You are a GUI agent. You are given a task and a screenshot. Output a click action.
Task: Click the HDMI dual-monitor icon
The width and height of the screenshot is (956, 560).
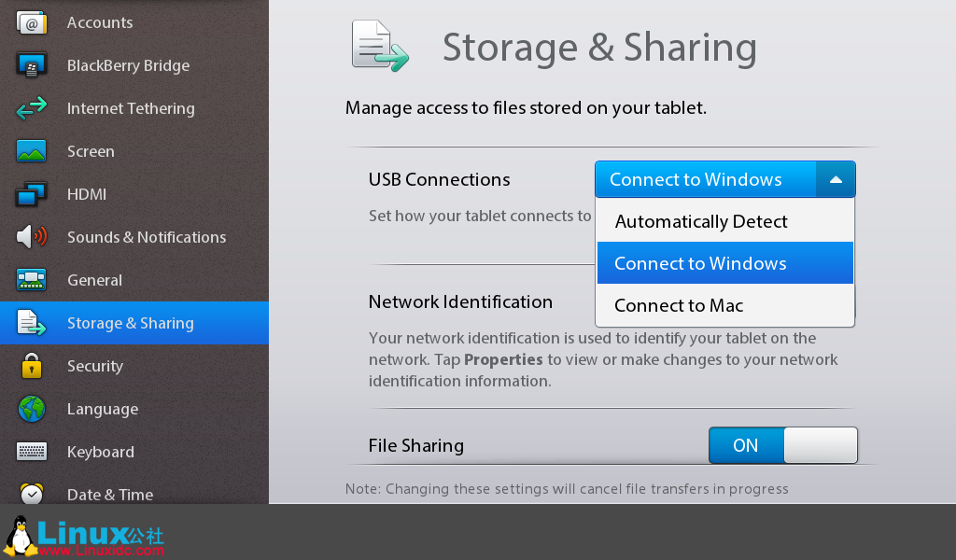31,194
